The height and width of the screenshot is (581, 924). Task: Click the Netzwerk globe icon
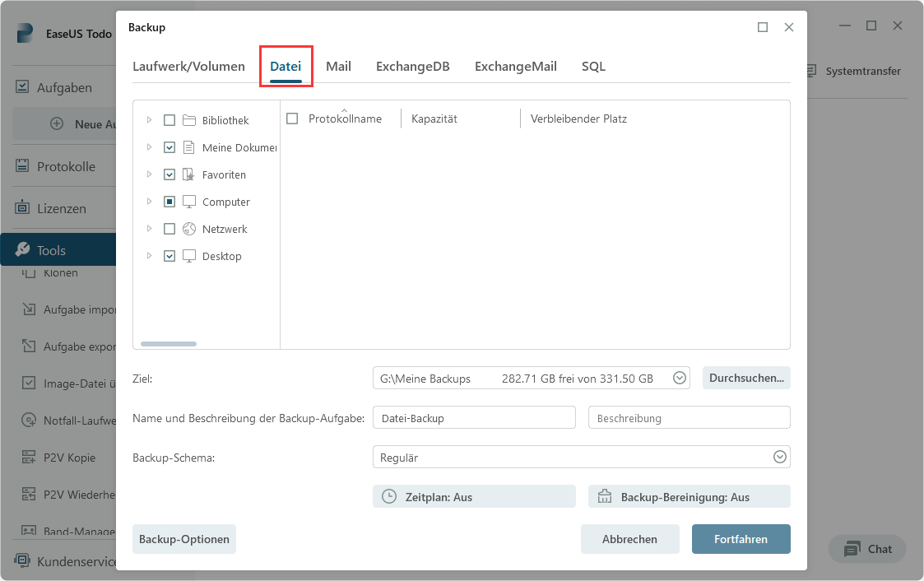tap(189, 229)
